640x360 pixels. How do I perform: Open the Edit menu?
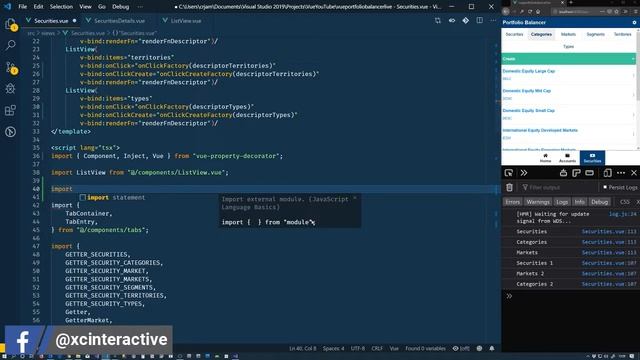click(x=38, y=7)
